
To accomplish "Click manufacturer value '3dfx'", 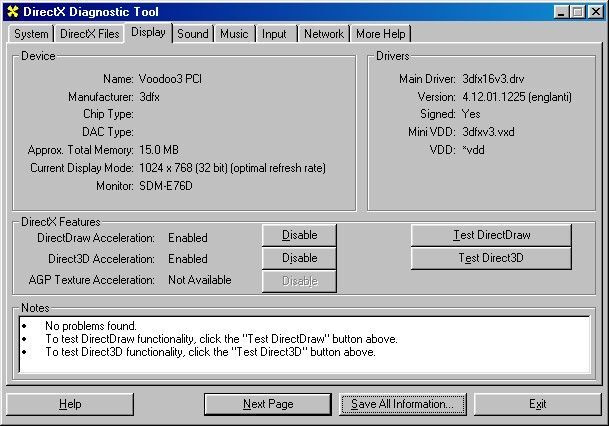I will pos(149,97).
